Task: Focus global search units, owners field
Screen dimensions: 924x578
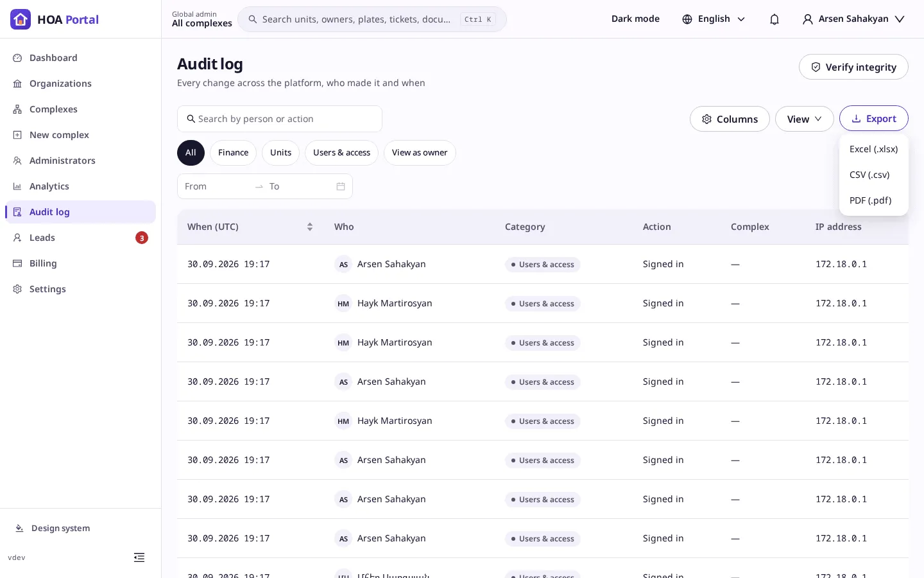Action: click(372, 19)
